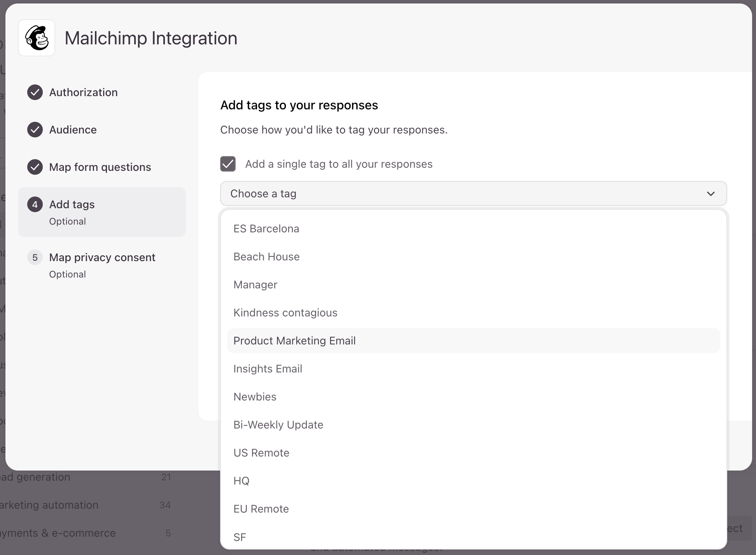
Task: Select the ES Barcelona tag
Action: coord(473,228)
